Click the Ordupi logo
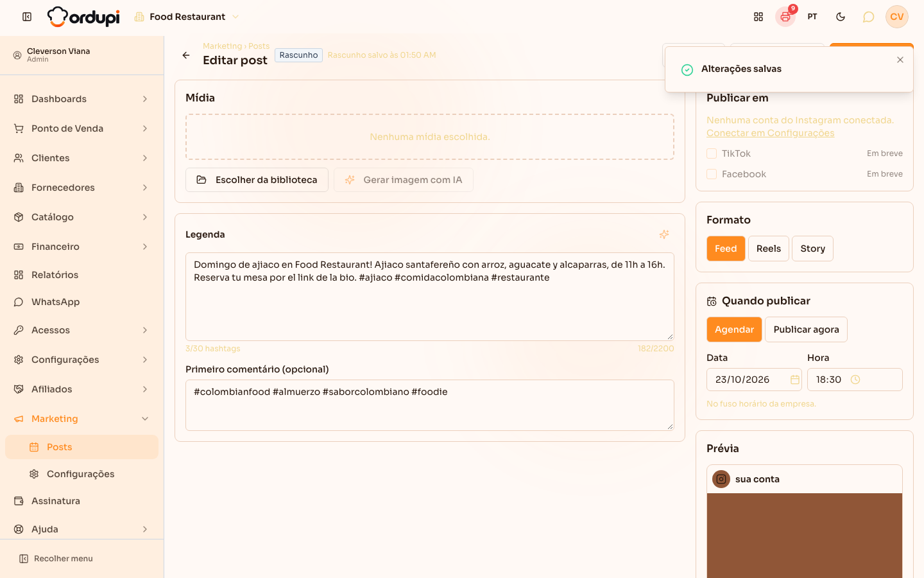The image size is (924, 578). click(83, 17)
